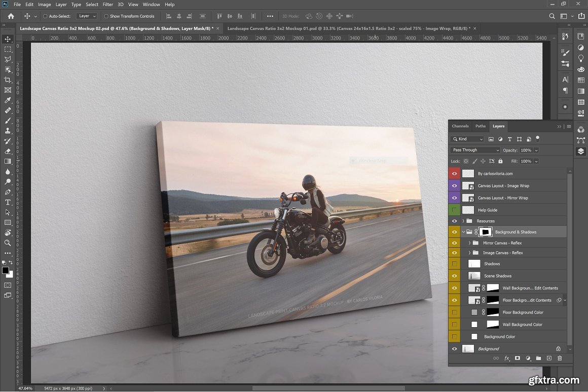
Task: Open the Pass Through blend mode dropdown
Action: tap(475, 150)
